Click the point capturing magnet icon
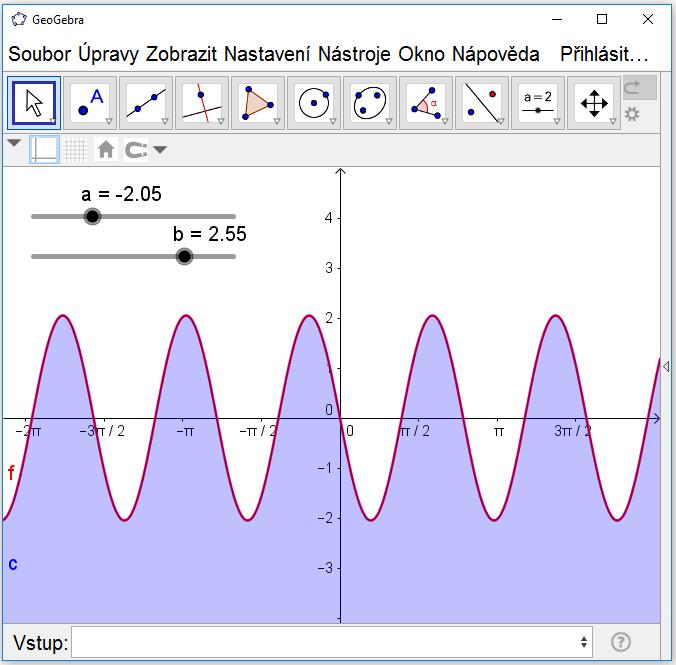Image resolution: width=676 pixels, height=665 pixels. pyautogui.click(x=136, y=150)
